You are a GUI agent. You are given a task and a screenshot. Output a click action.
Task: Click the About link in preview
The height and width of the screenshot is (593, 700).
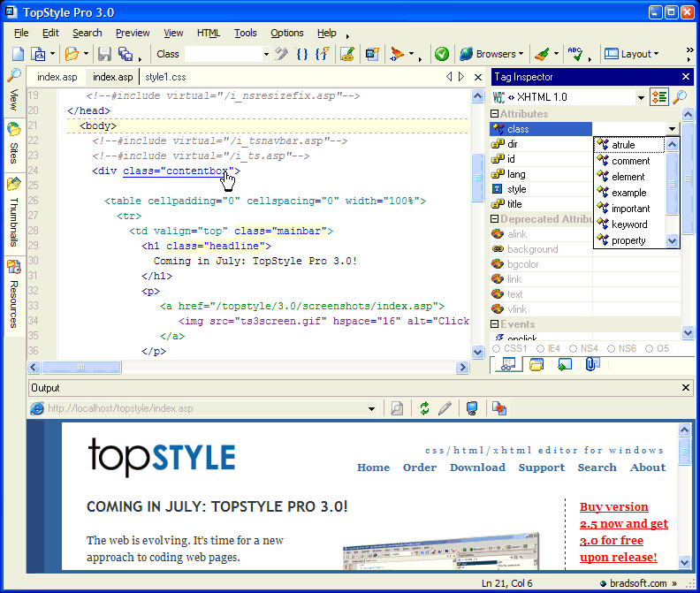[x=648, y=468]
